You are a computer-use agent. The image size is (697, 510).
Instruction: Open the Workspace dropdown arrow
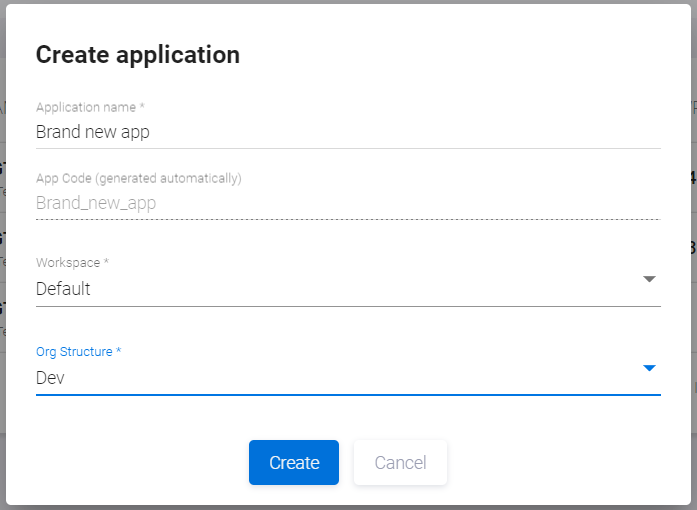[649, 279]
